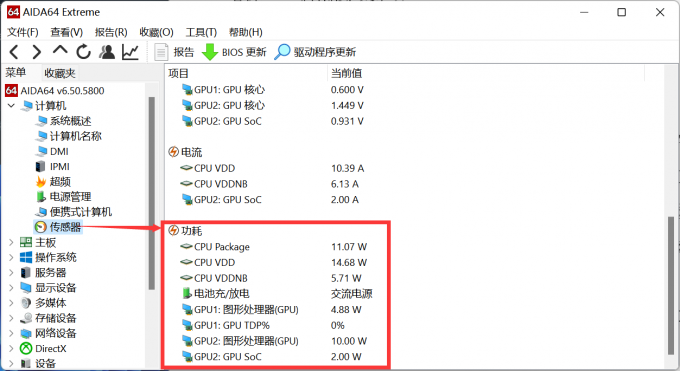This screenshot has width=680, height=371.
Task: Click the 存储设备 drive icon
Action: pos(26,318)
